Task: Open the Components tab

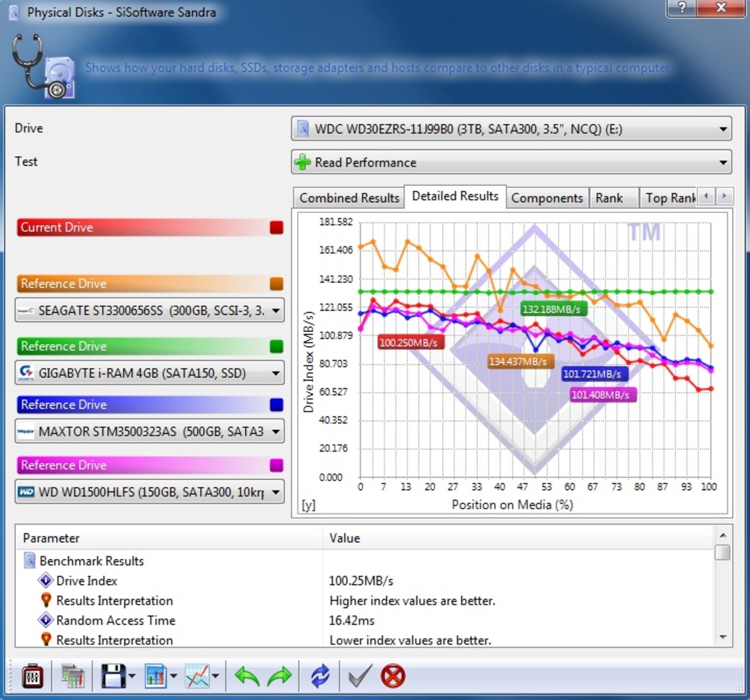Action: coord(547,198)
